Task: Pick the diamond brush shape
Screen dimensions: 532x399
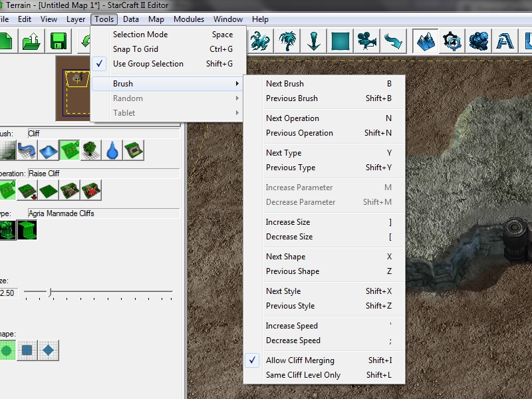Action: click(x=48, y=350)
